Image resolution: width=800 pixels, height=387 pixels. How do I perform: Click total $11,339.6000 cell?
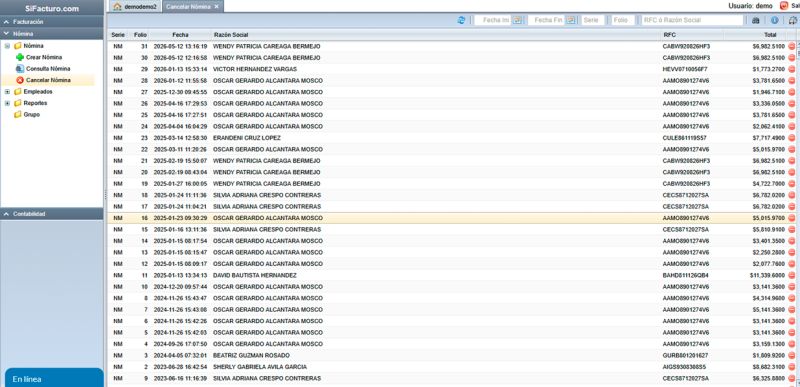[767, 275]
